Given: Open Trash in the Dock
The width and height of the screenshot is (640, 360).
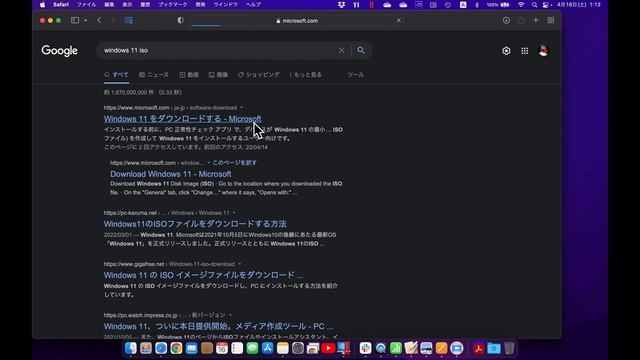Looking at the screenshot, I should tap(509, 348).
